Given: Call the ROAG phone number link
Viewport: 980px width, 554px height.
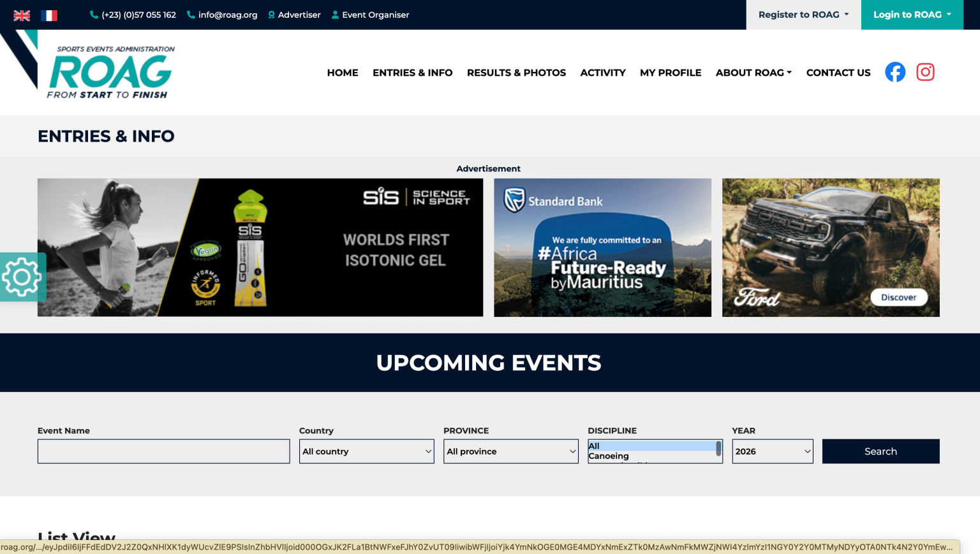Looking at the screenshot, I should tap(133, 15).
